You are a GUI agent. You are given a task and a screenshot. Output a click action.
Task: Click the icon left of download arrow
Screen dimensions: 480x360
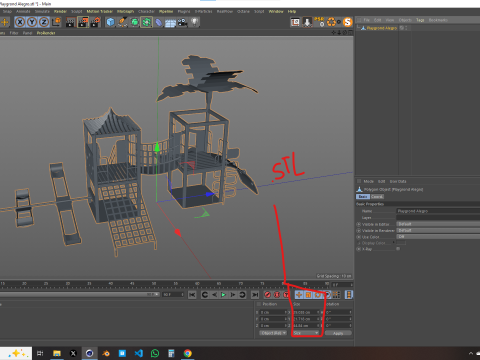tap(295, 22)
